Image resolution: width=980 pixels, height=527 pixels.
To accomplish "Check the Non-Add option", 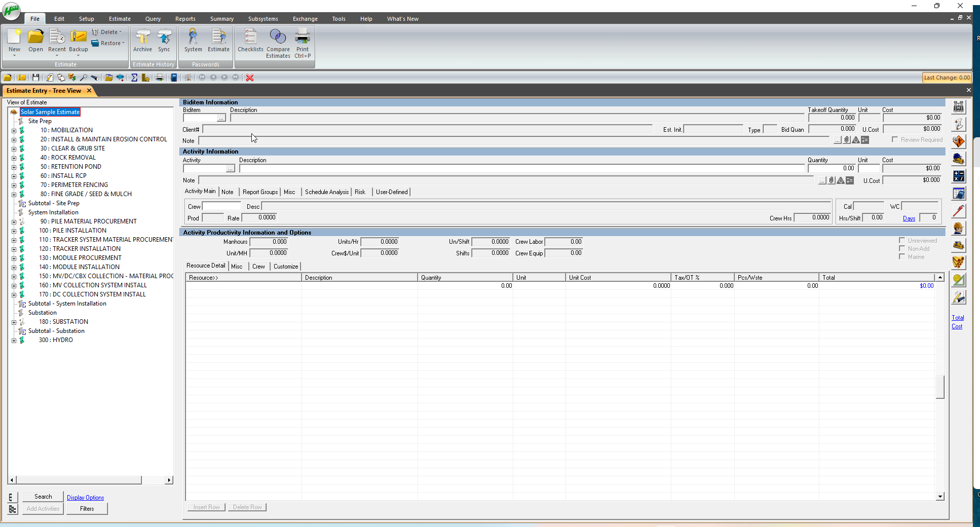I will [902, 248].
